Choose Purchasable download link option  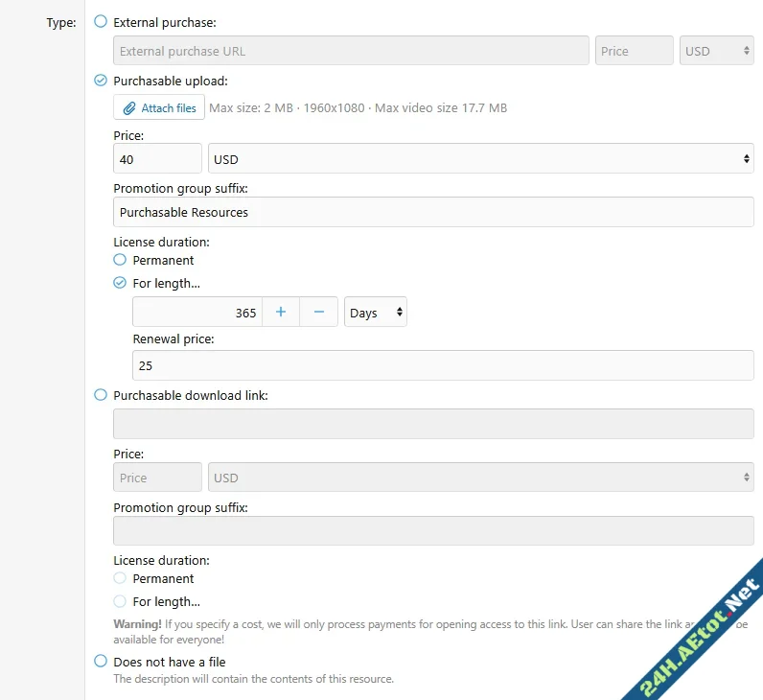tap(101, 394)
